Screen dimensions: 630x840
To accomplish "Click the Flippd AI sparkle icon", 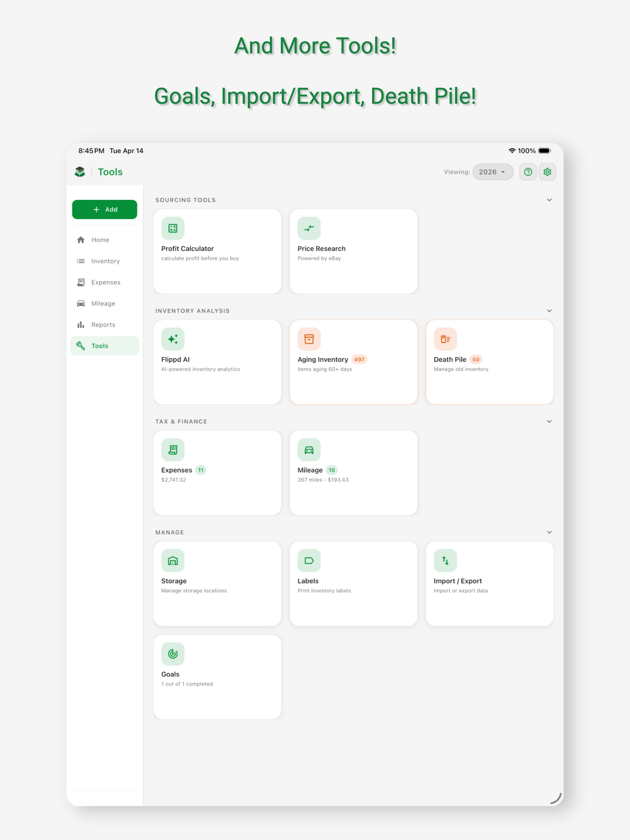I will click(173, 339).
